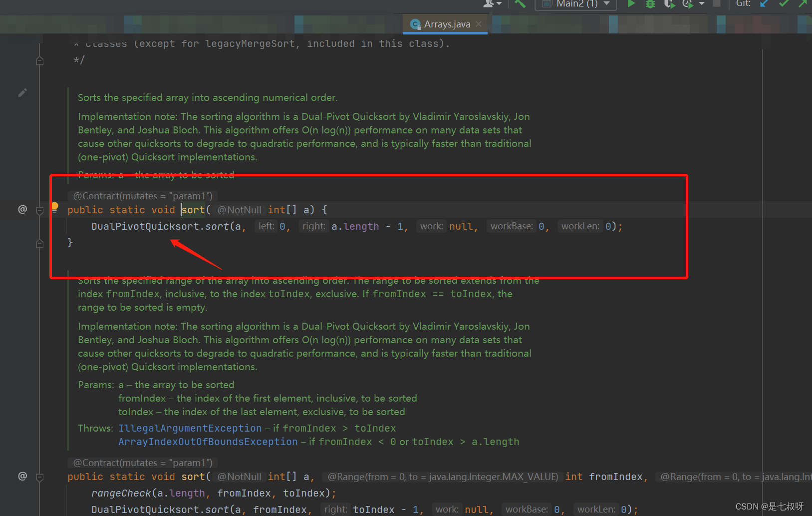Click the pencil toggle rendered doc icon
This screenshot has height=516, width=812.
pos(22,93)
